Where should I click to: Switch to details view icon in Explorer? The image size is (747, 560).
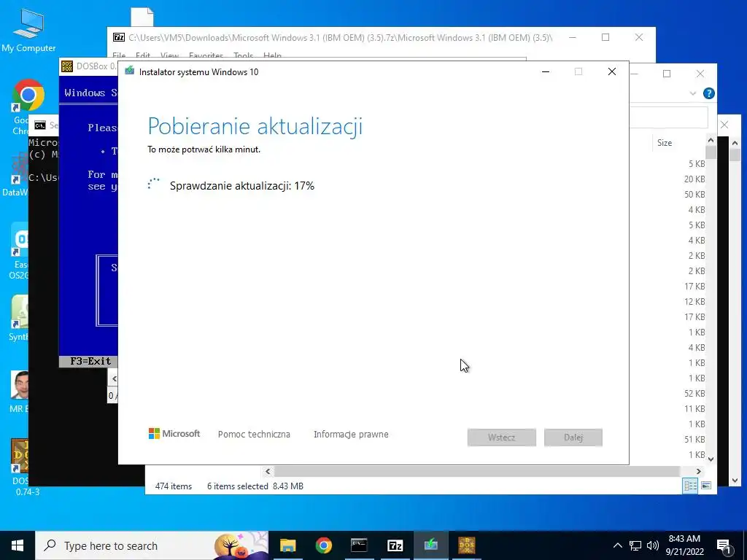coord(690,486)
